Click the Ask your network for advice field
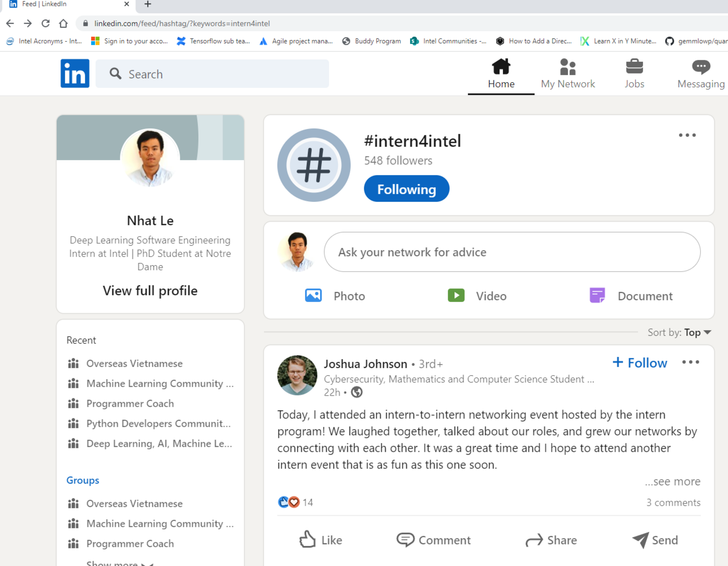728x566 pixels. pyautogui.click(x=512, y=252)
